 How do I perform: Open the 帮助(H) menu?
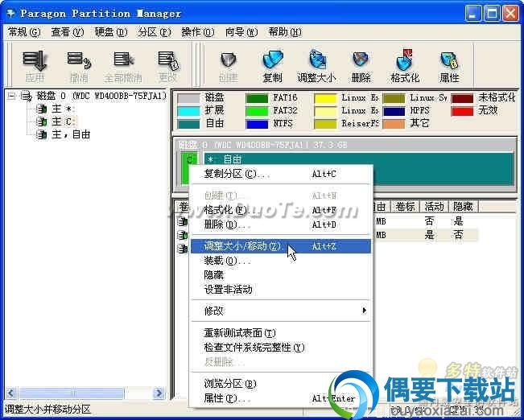click(x=285, y=32)
